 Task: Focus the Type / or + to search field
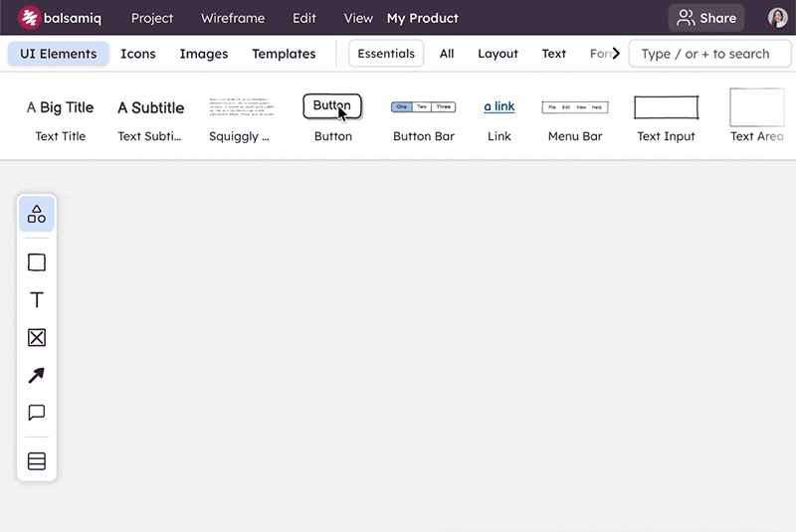pos(709,54)
